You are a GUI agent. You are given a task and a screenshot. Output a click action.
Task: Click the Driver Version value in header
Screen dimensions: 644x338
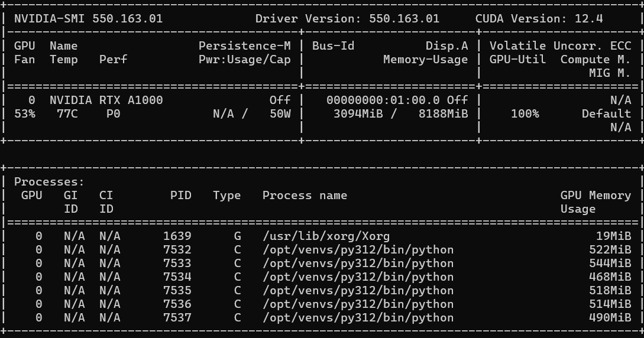coord(404,18)
